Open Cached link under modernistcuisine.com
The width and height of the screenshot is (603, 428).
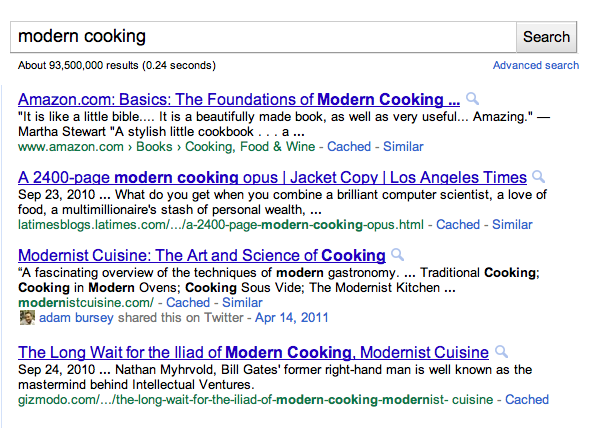point(188,302)
